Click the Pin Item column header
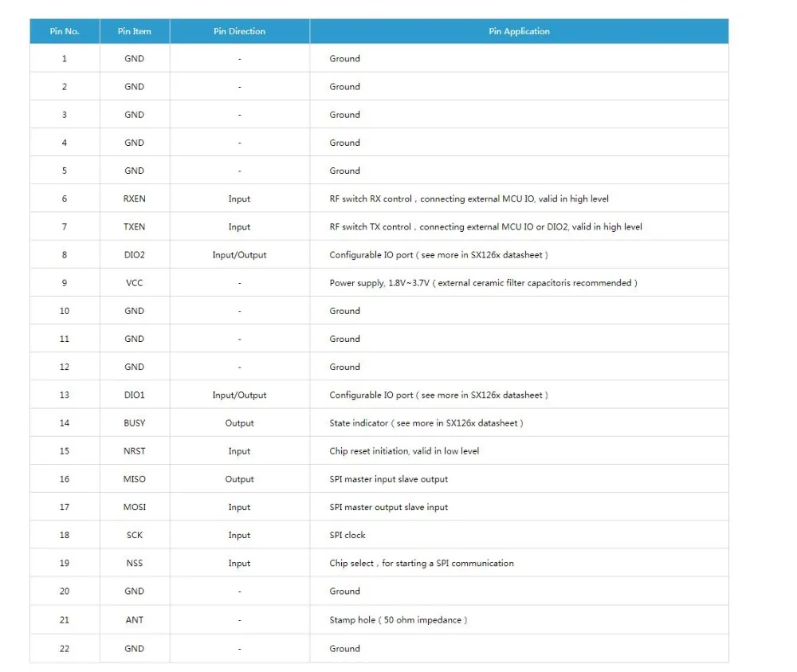Image resolution: width=797 pixels, height=672 pixels. point(135,31)
